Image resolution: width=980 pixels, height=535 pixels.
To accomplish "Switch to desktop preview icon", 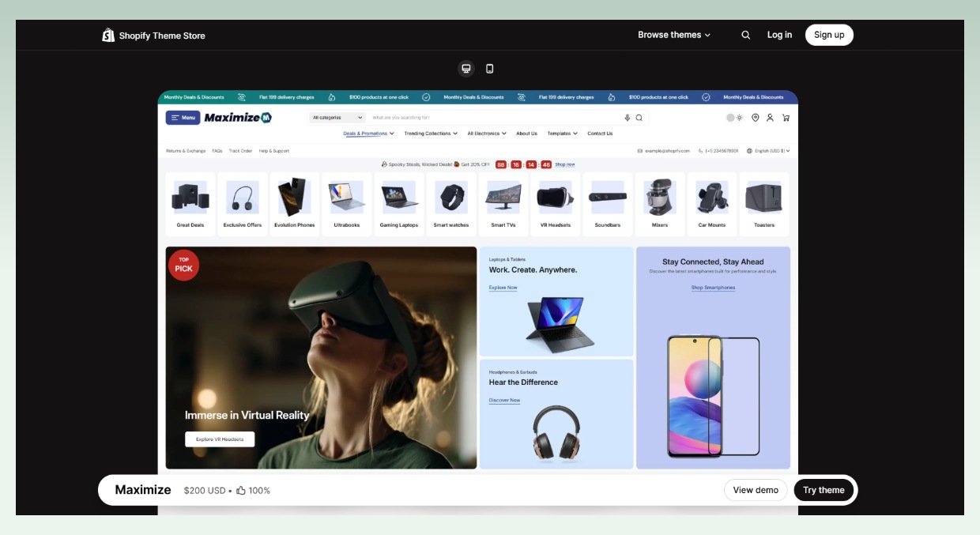I will (466, 69).
